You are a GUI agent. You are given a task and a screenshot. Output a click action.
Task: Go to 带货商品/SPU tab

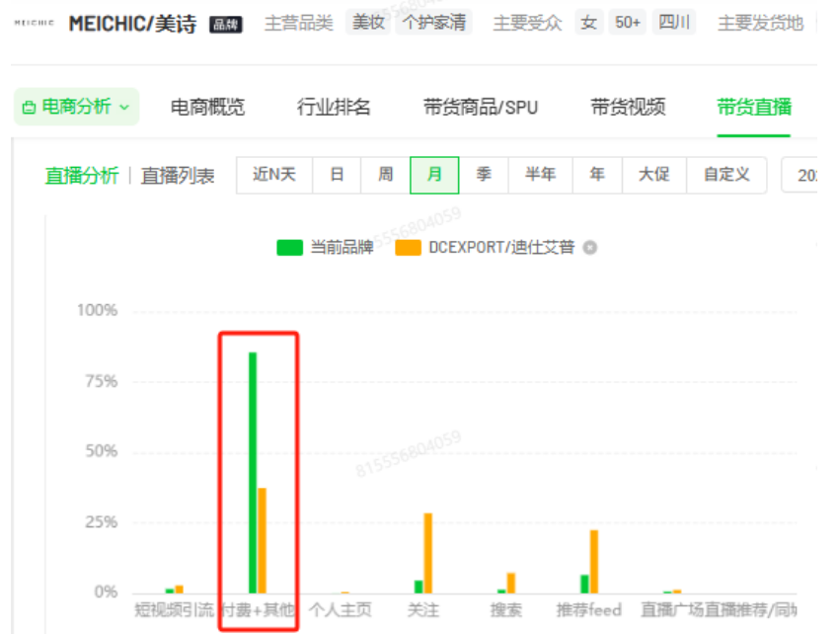(x=481, y=108)
